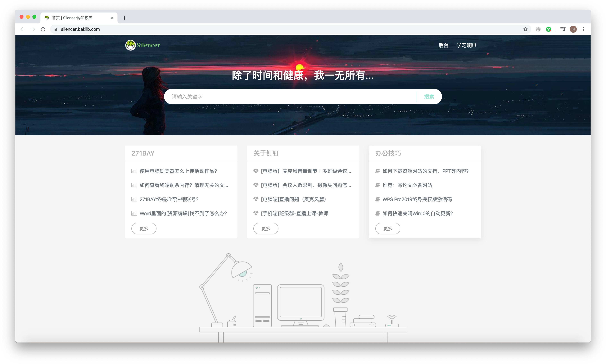This screenshot has width=606, height=364.
Task: Click the banner headline 除了时间和健康
Action: 303,75
